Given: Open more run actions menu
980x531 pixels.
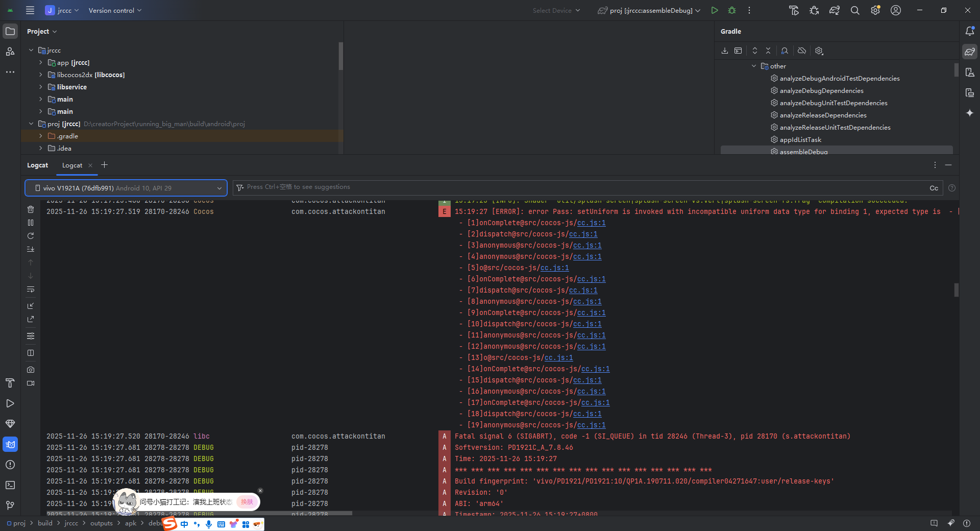Looking at the screenshot, I should tap(749, 10).
